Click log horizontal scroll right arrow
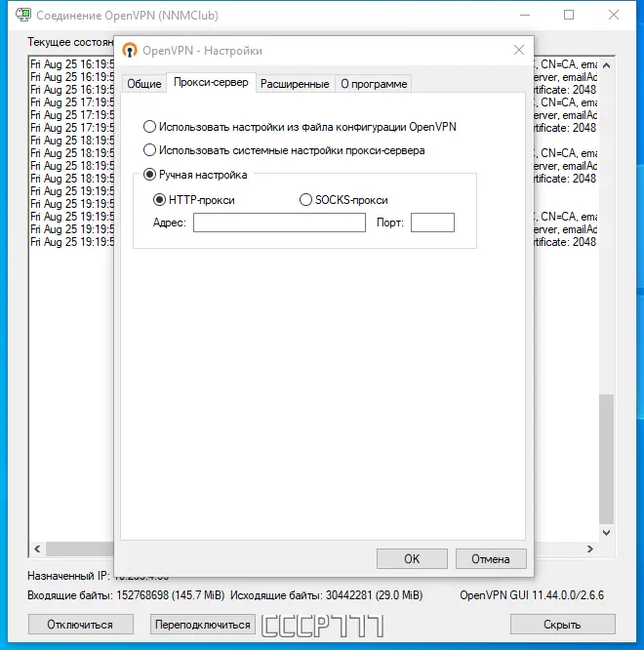This screenshot has width=644, height=650. 590,548
